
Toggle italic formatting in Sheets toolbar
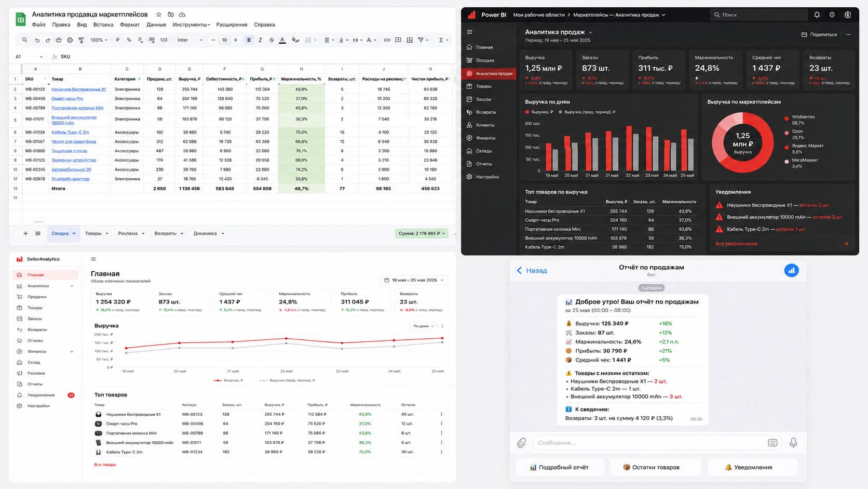260,40
